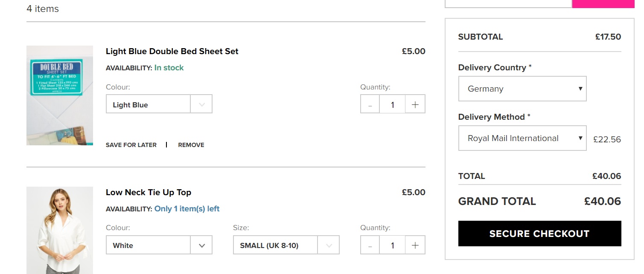Remove the Double Bed Sheet Set from cart
The image size is (644, 274).
tap(191, 145)
